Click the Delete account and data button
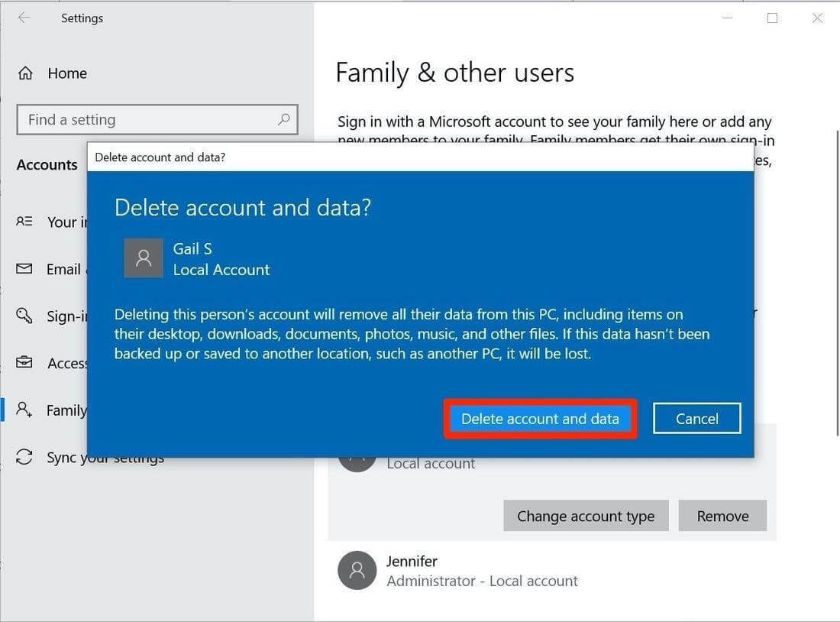The height and width of the screenshot is (622, 840). pos(540,419)
